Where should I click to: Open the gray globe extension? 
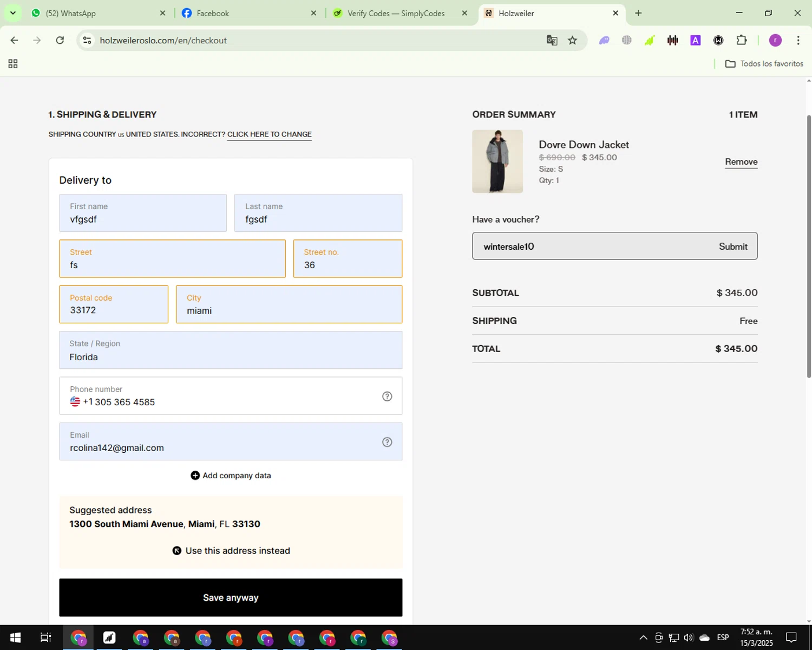click(627, 40)
